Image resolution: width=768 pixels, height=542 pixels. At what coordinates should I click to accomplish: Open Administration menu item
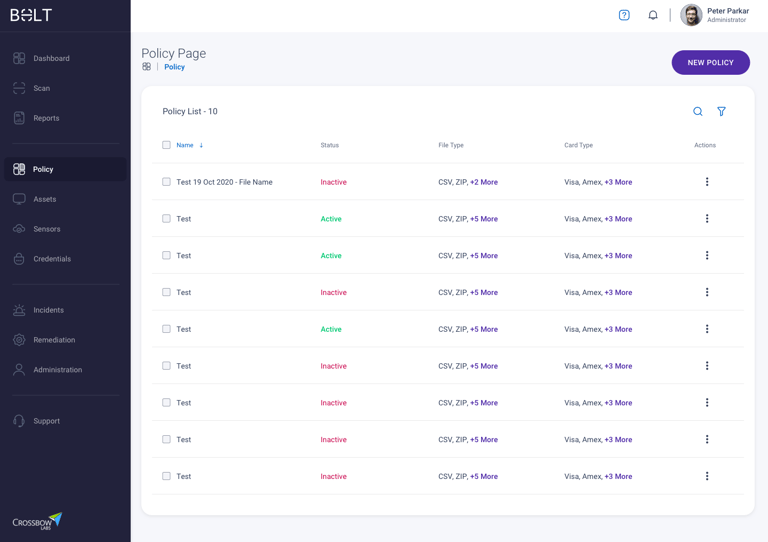pos(58,370)
